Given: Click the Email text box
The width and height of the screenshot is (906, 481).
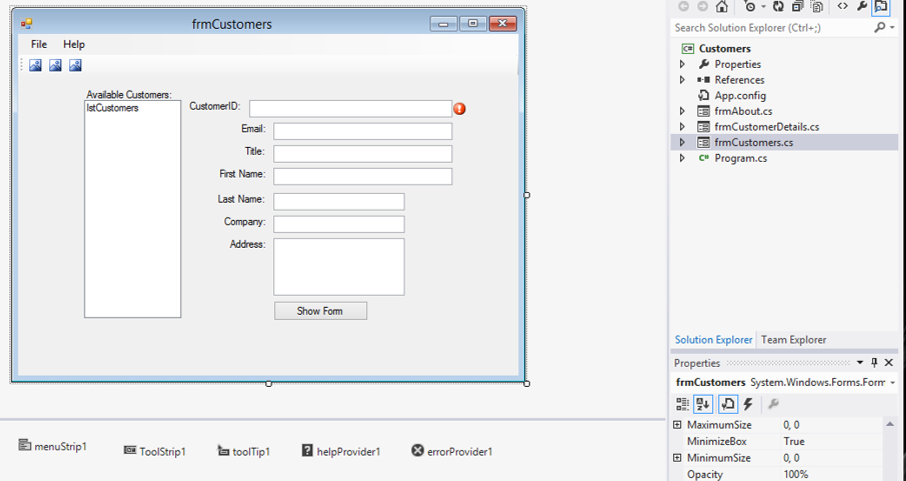Looking at the screenshot, I should pos(363,131).
